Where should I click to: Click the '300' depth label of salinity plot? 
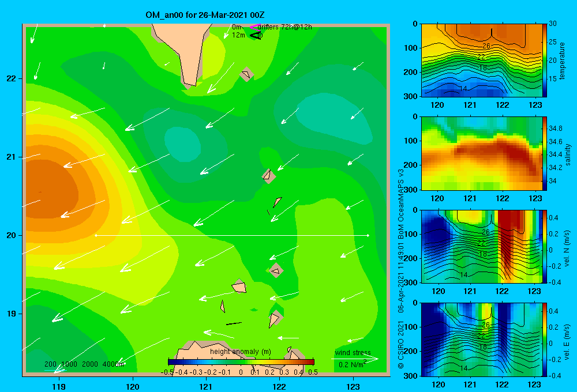point(411,190)
